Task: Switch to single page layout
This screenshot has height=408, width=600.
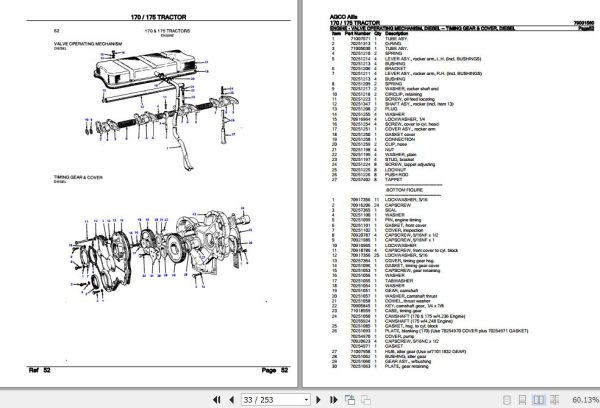Action: pyautogui.click(x=507, y=400)
